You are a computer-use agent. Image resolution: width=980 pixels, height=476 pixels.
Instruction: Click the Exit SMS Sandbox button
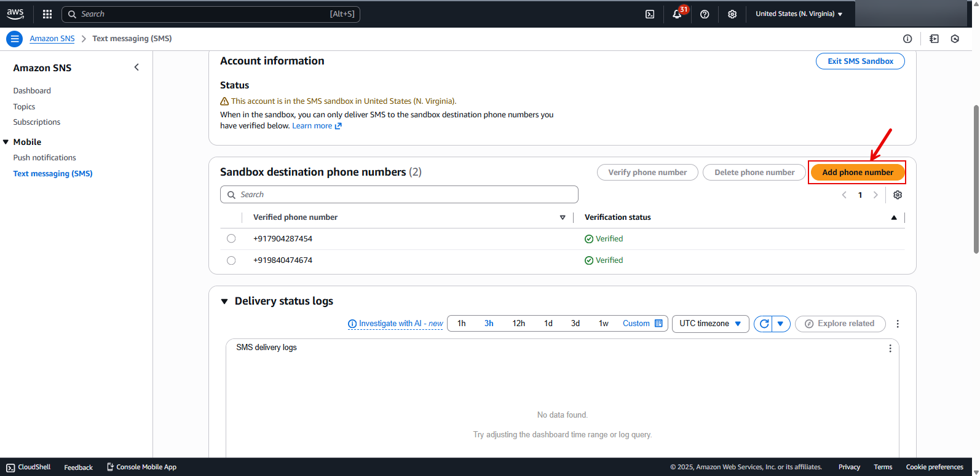click(x=859, y=61)
